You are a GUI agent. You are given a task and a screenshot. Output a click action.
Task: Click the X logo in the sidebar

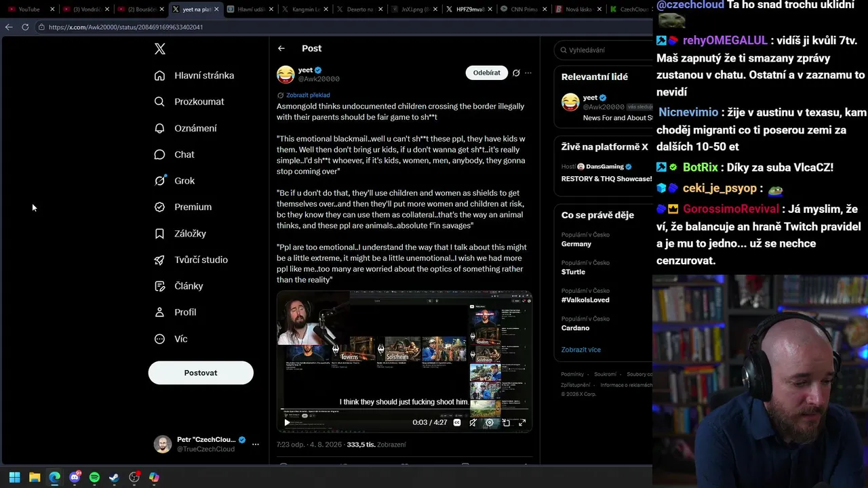[x=160, y=49]
